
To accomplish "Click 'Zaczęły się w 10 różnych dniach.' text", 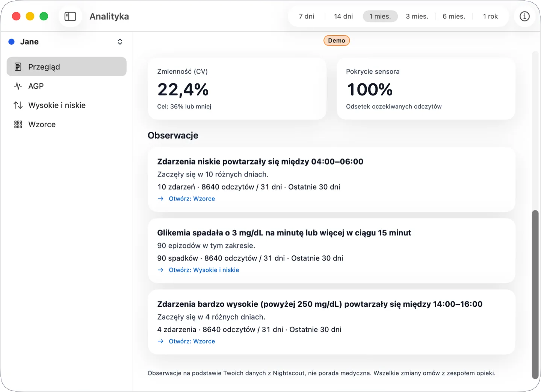I will [213, 174].
